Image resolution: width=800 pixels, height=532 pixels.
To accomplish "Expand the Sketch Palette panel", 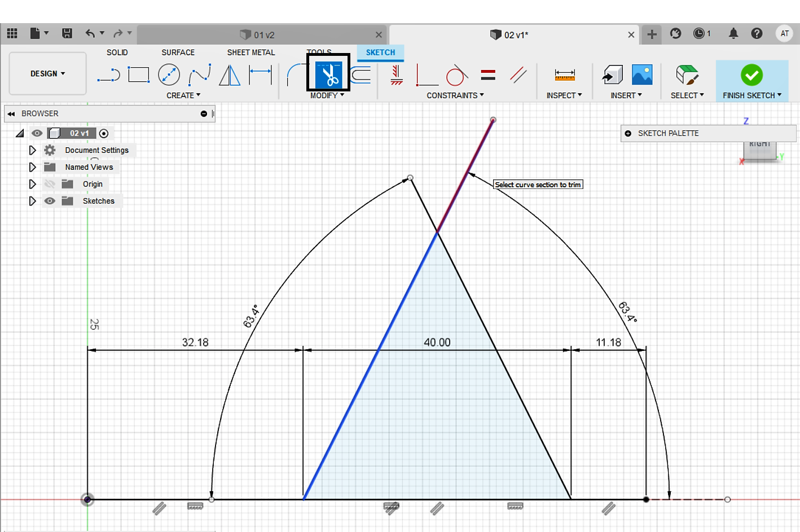I will 628,133.
